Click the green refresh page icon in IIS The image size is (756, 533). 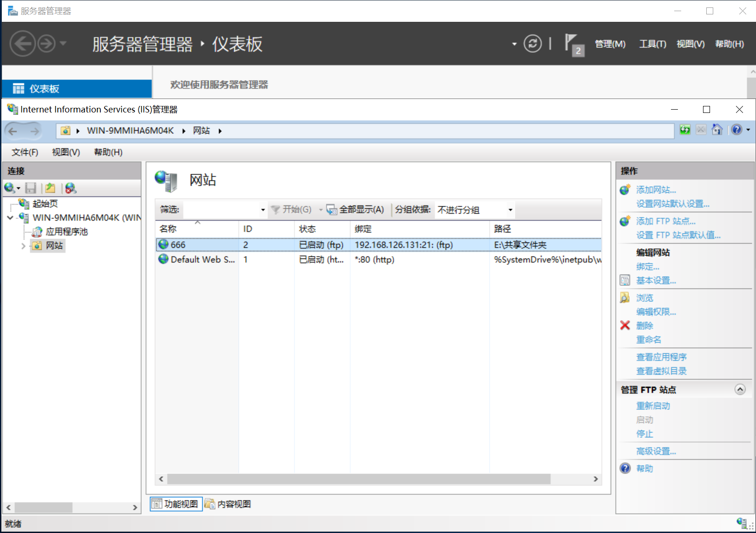(x=685, y=130)
